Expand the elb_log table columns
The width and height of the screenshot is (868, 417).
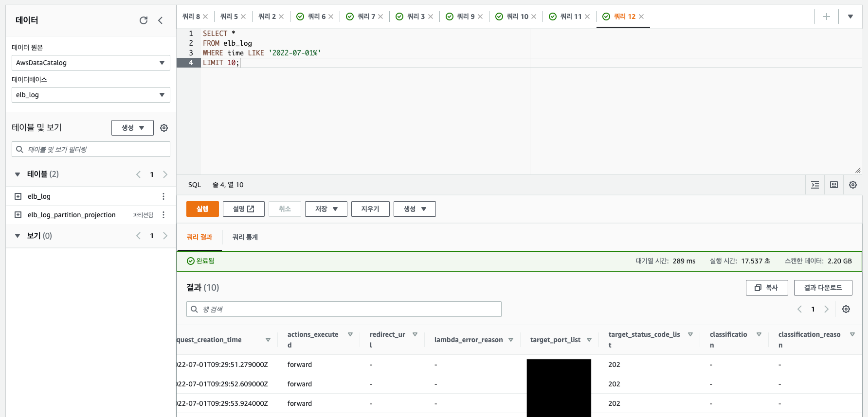pyautogui.click(x=18, y=196)
